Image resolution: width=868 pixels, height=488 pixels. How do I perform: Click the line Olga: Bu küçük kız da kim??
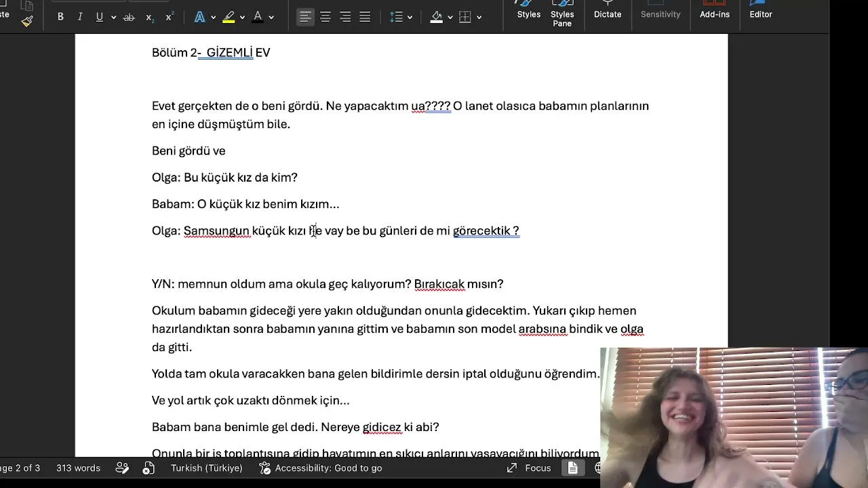224,178
